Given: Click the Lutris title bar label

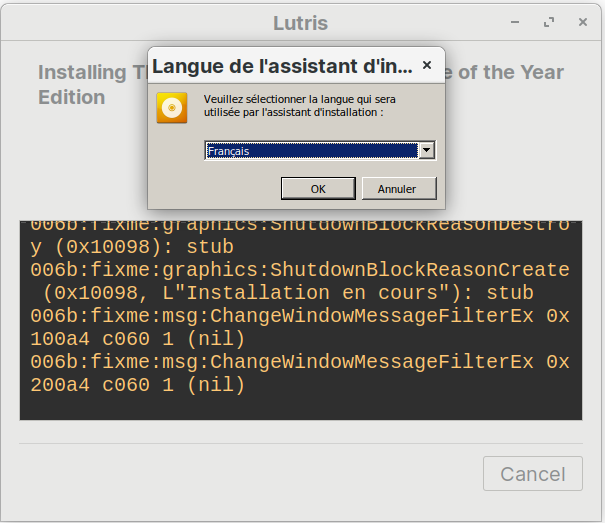Looking at the screenshot, I should coord(300,22).
